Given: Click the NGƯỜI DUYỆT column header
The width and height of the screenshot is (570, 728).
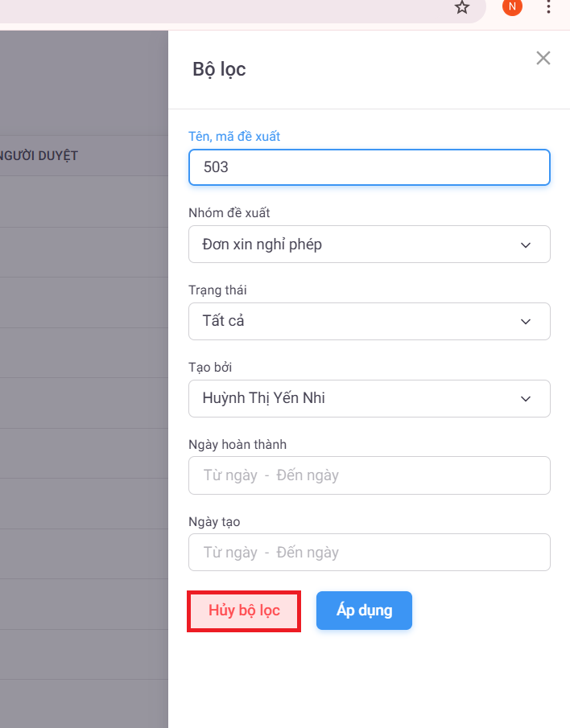Looking at the screenshot, I should 39,155.
